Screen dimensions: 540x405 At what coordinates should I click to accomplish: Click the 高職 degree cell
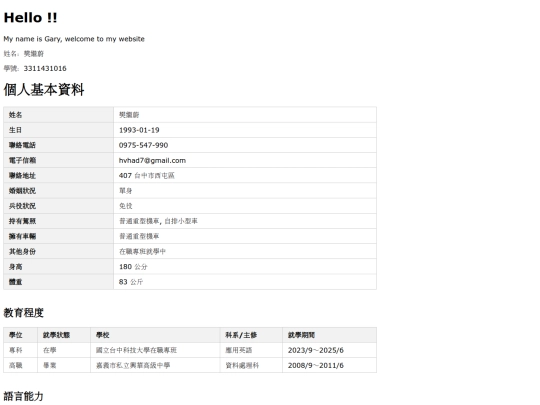point(15,365)
